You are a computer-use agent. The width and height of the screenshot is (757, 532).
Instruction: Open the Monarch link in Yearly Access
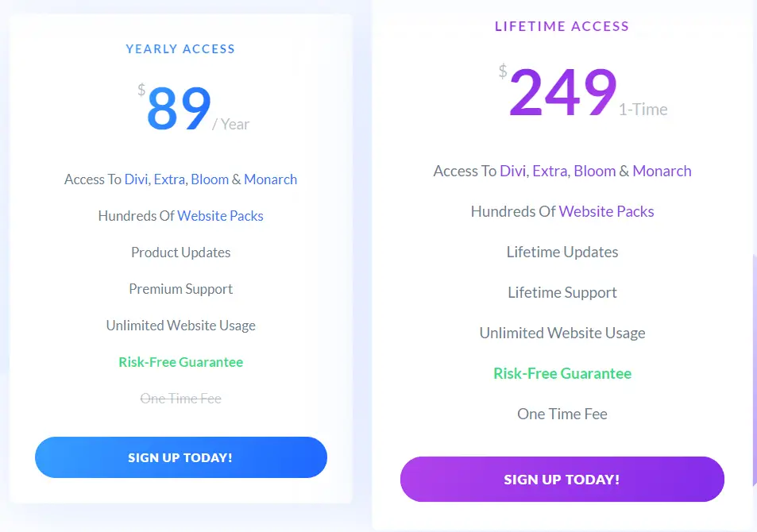coord(270,179)
